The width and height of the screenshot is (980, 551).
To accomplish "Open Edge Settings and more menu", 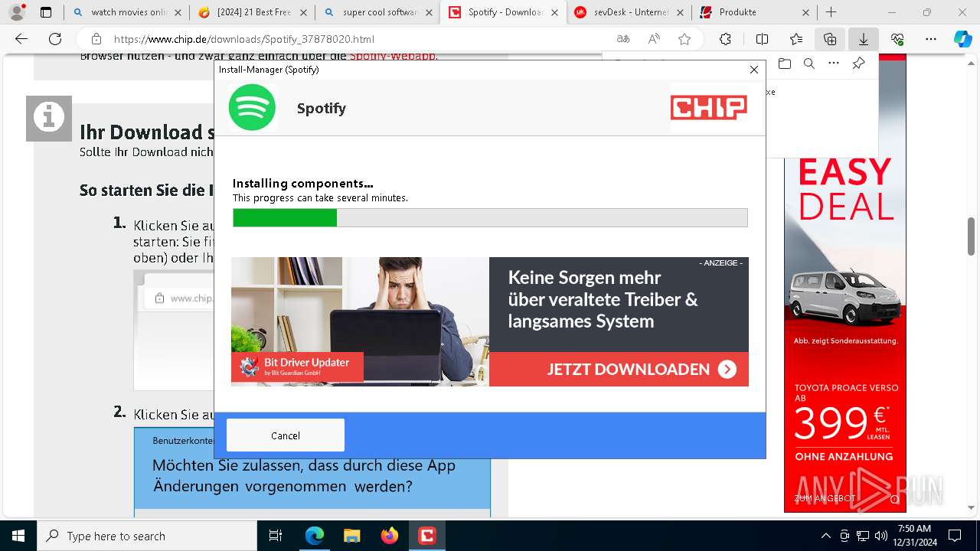I will point(931,39).
